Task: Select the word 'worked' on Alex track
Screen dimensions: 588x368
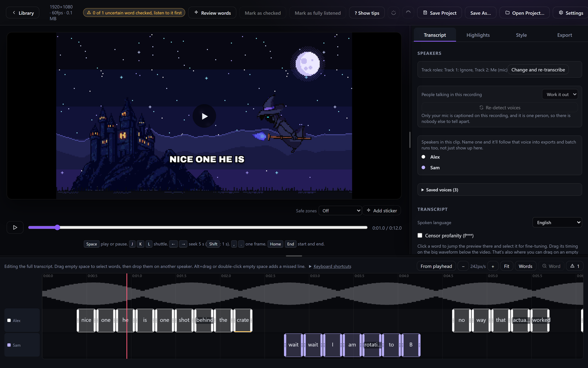Action: click(541, 320)
